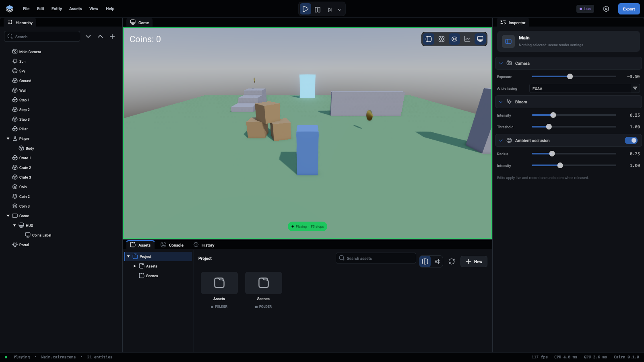The width and height of the screenshot is (644, 362).
Task: Pause the running game
Action: click(318, 9)
